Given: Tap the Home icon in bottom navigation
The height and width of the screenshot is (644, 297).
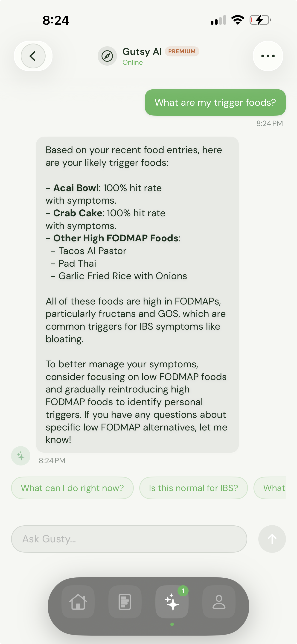Looking at the screenshot, I should point(78,601).
